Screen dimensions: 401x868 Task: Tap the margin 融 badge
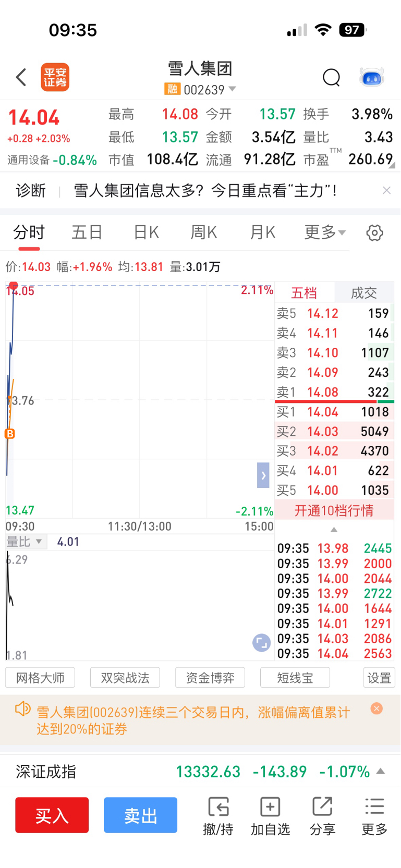coord(172,89)
